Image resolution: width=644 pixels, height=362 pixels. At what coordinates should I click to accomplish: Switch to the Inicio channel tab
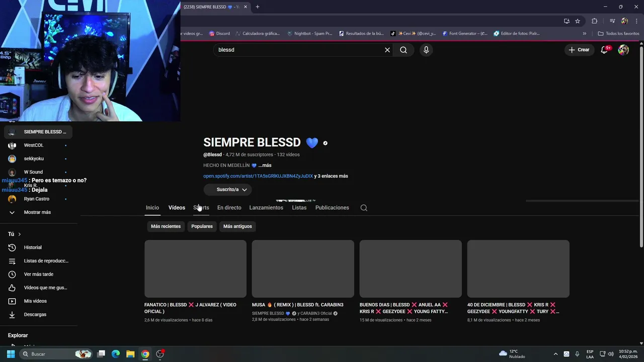click(152, 208)
